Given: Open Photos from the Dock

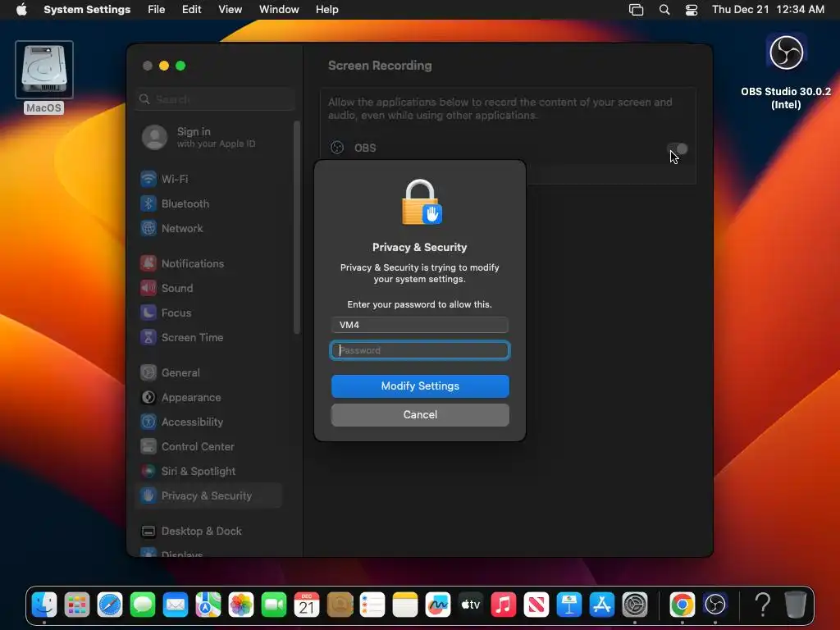Looking at the screenshot, I should point(241,605).
